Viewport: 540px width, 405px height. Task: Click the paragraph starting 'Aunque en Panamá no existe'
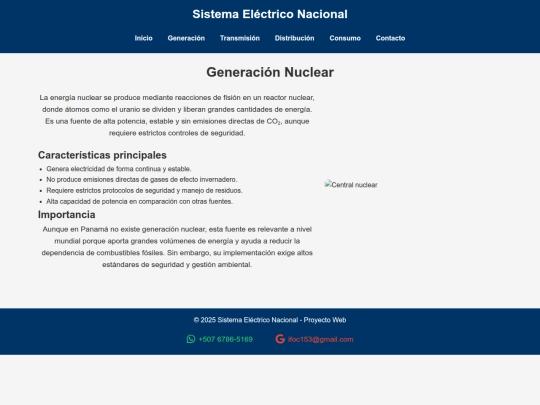click(177, 247)
